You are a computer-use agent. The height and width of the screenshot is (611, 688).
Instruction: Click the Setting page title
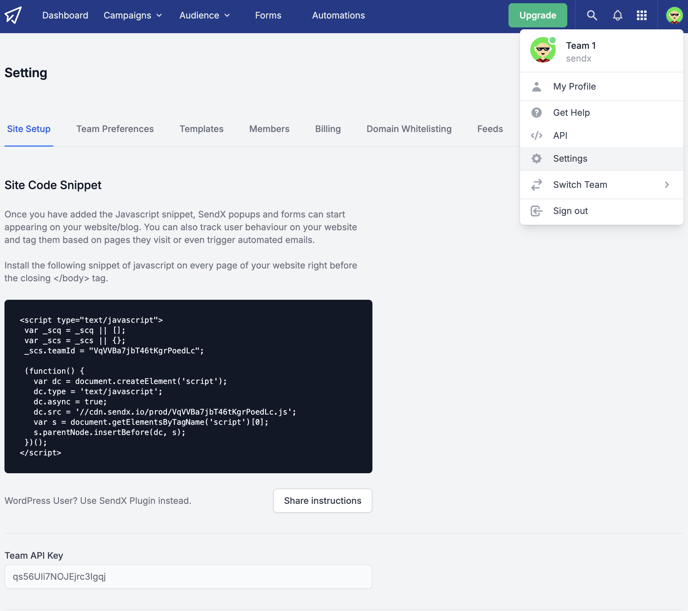(x=26, y=73)
